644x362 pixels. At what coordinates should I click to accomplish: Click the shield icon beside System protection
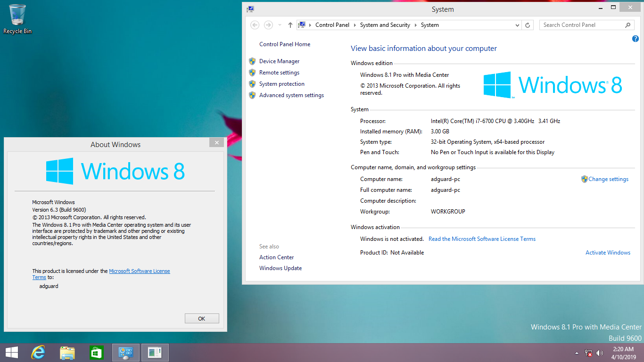pyautogui.click(x=252, y=84)
